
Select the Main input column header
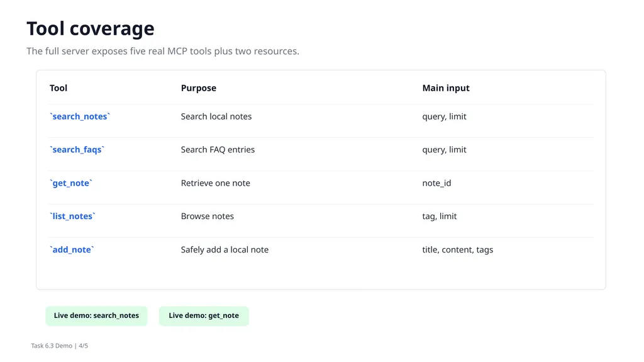(446, 88)
